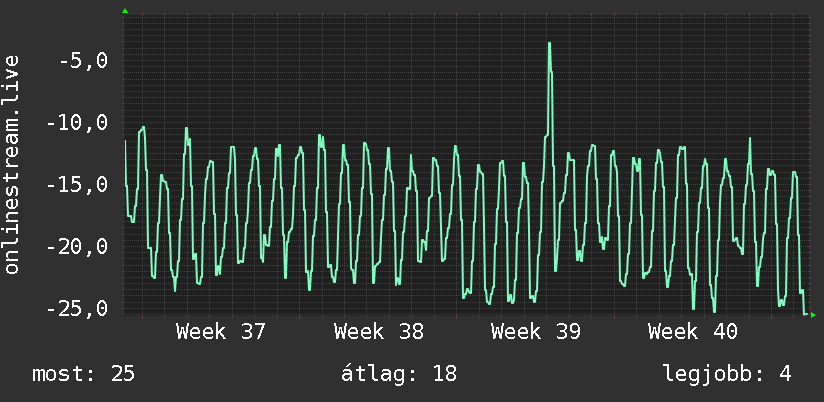Click the -25,0 y-axis value
The height and width of the screenshot is (402, 824).
pyautogui.click(x=77, y=308)
